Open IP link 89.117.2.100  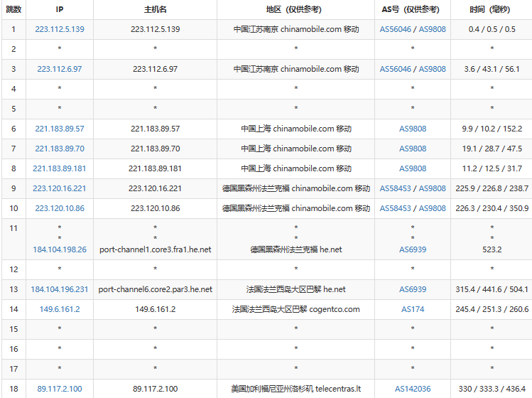pos(60,389)
